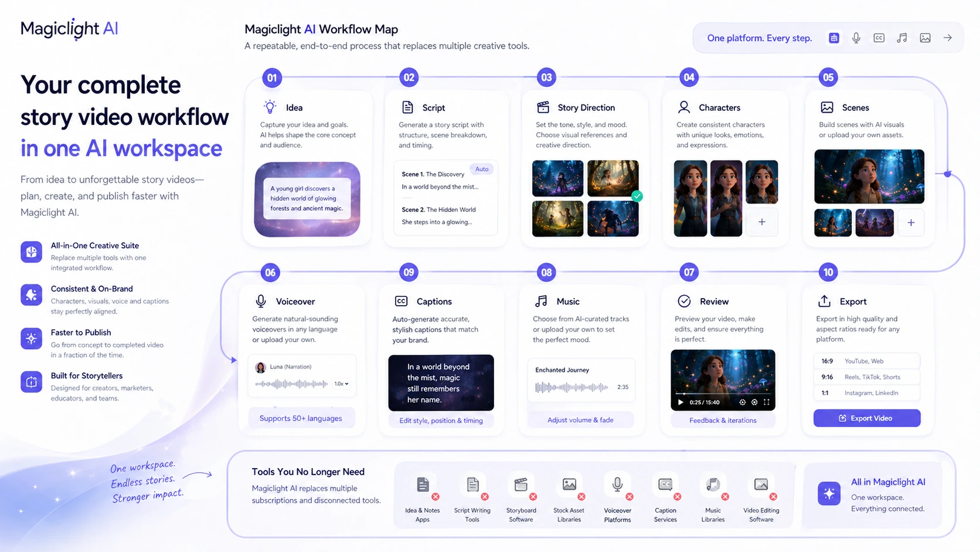Click the large scene image on Scenes card
Screen dimensions: 980x552
coord(869,176)
